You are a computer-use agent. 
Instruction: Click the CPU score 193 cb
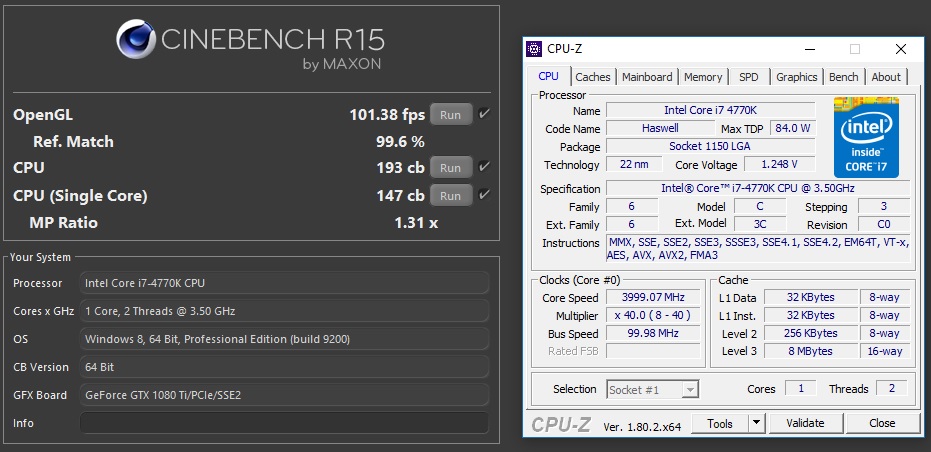point(400,167)
